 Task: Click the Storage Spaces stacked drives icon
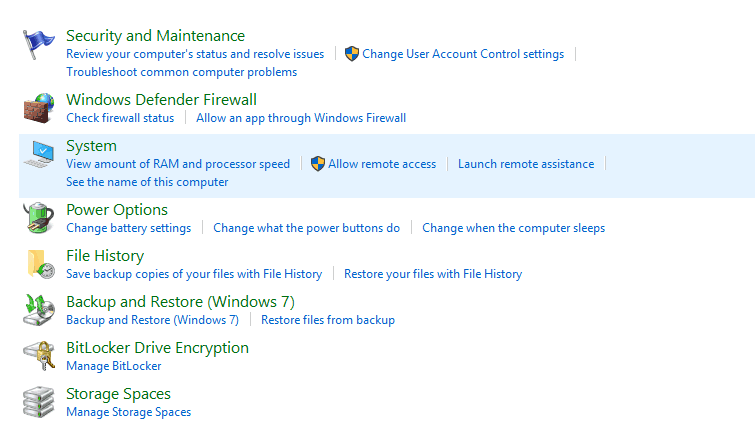click(x=39, y=401)
